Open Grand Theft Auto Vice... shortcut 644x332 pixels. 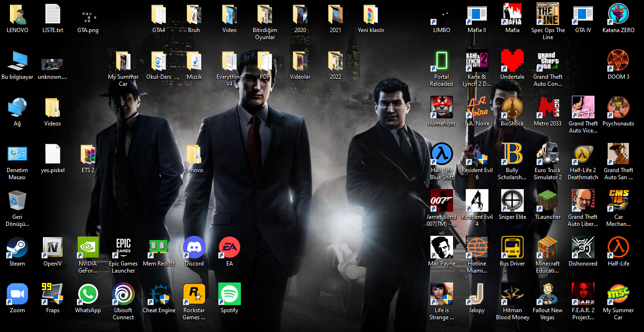click(x=583, y=108)
